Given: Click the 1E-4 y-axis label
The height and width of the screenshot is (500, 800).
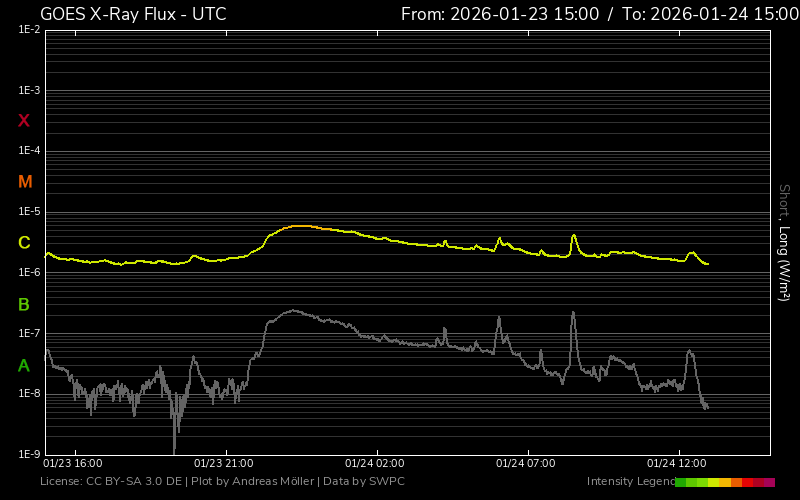Looking at the screenshot, I should (x=29, y=151).
